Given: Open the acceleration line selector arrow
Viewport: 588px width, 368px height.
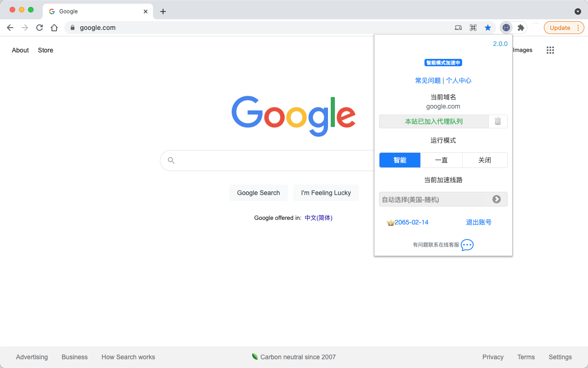Looking at the screenshot, I should (x=496, y=199).
